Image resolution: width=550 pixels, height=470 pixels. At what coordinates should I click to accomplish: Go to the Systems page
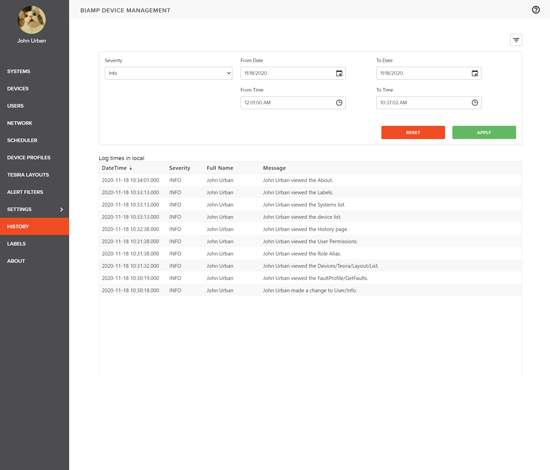[x=19, y=72]
